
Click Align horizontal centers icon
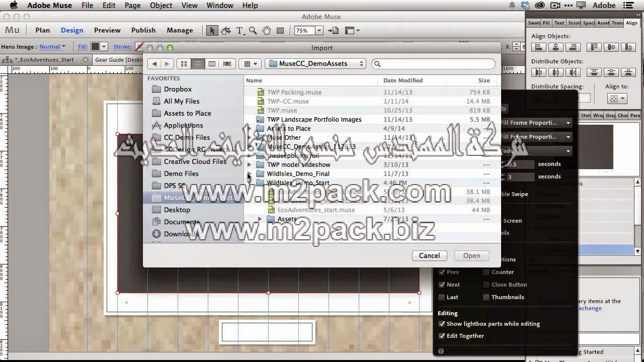556,47
